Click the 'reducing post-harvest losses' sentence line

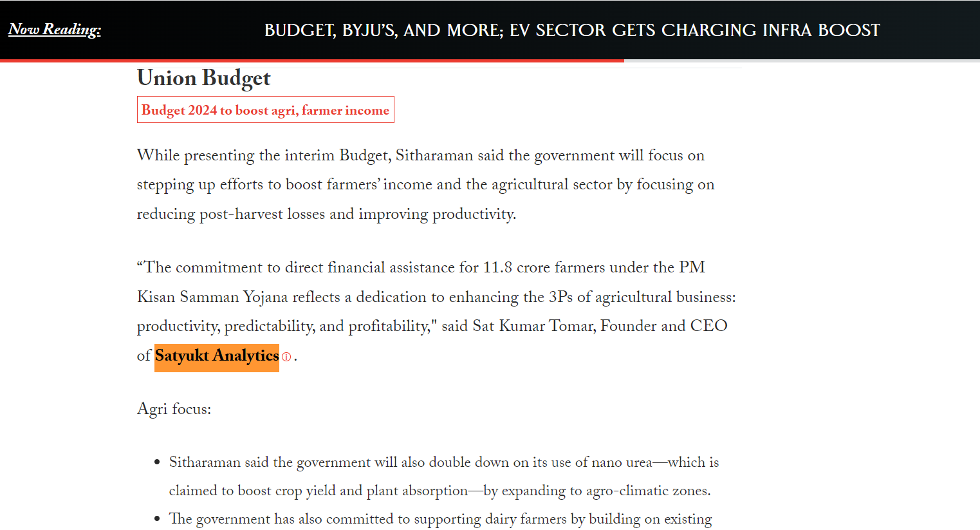326,214
